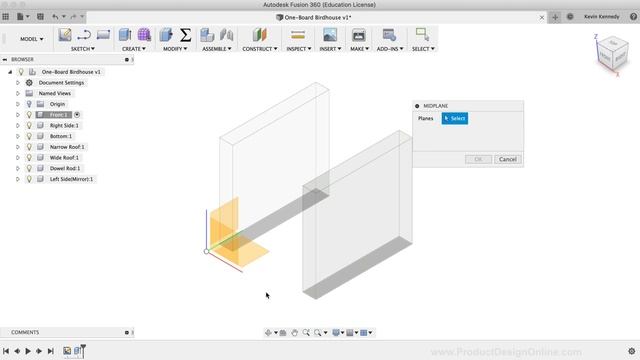Image resolution: width=640 pixels, height=360 pixels.
Task: Add a new design tab with plus
Action: pos(555,17)
